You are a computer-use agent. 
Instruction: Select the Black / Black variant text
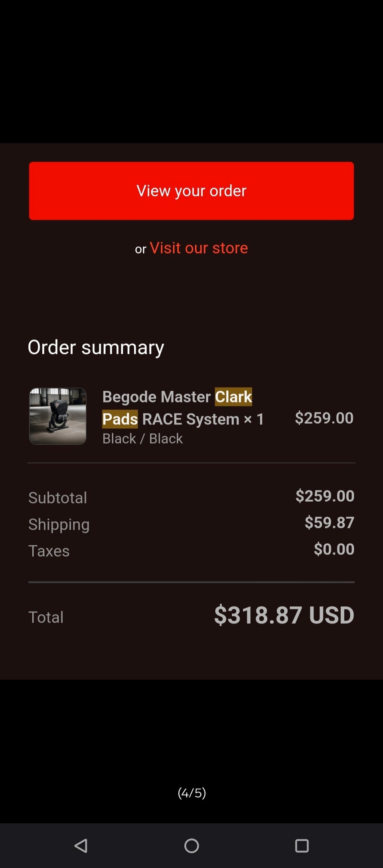click(142, 438)
